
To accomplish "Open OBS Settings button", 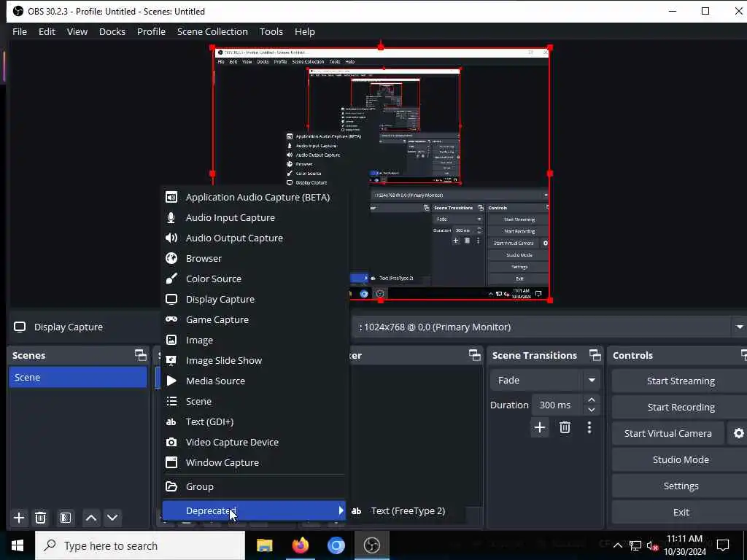I will [681, 486].
